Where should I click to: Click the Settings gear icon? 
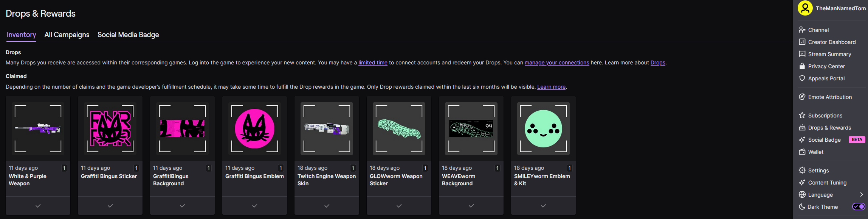(802, 170)
